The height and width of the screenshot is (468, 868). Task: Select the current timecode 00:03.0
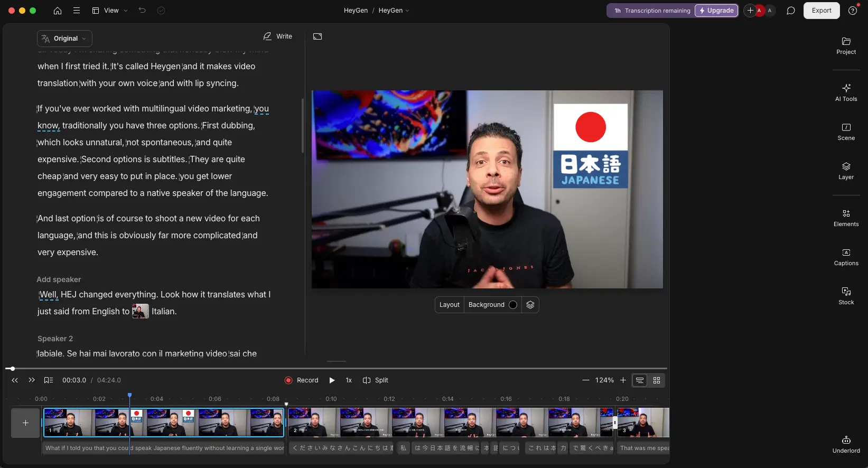coord(74,380)
